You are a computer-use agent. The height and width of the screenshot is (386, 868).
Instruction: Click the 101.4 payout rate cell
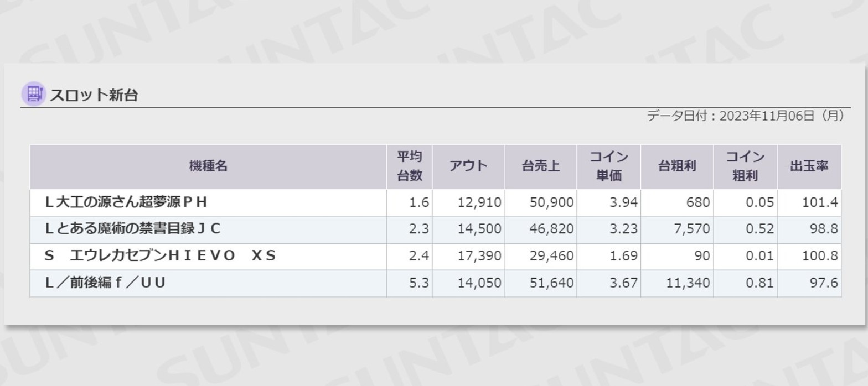[809, 202]
